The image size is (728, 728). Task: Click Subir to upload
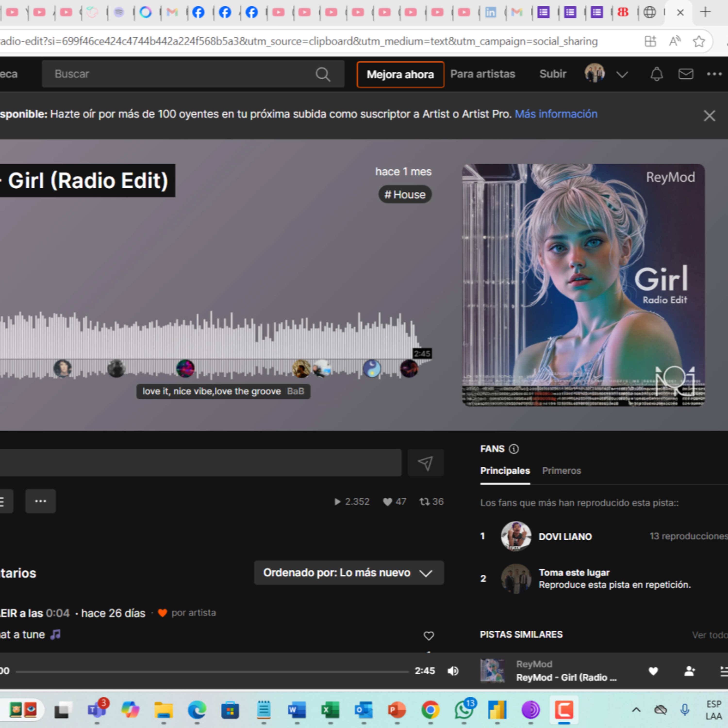click(x=553, y=74)
